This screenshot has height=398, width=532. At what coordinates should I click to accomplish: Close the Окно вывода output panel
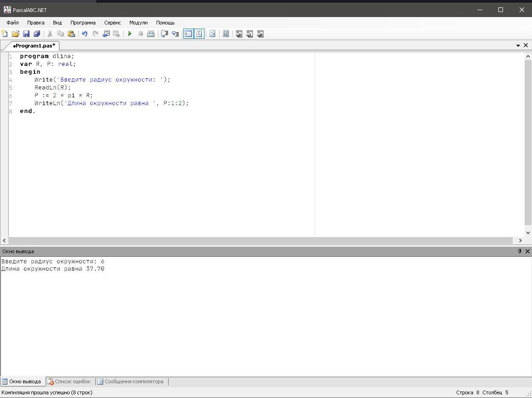tap(527, 251)
